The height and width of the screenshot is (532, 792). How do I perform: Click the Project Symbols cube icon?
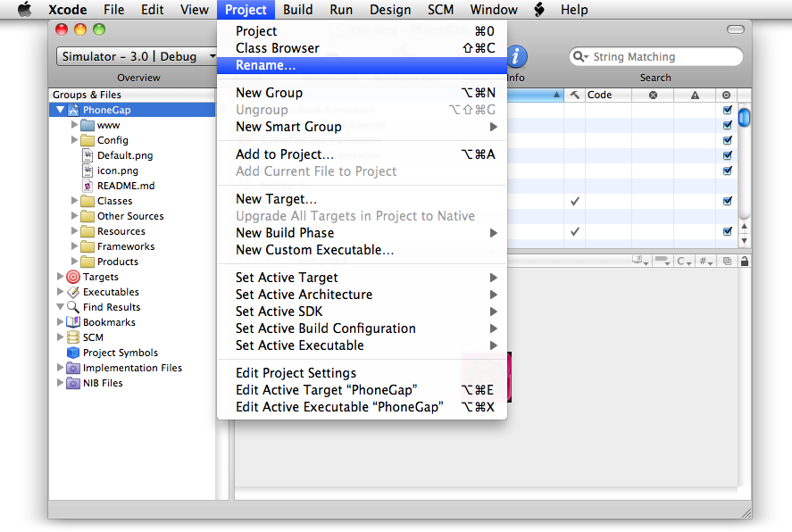click(73, 353)
